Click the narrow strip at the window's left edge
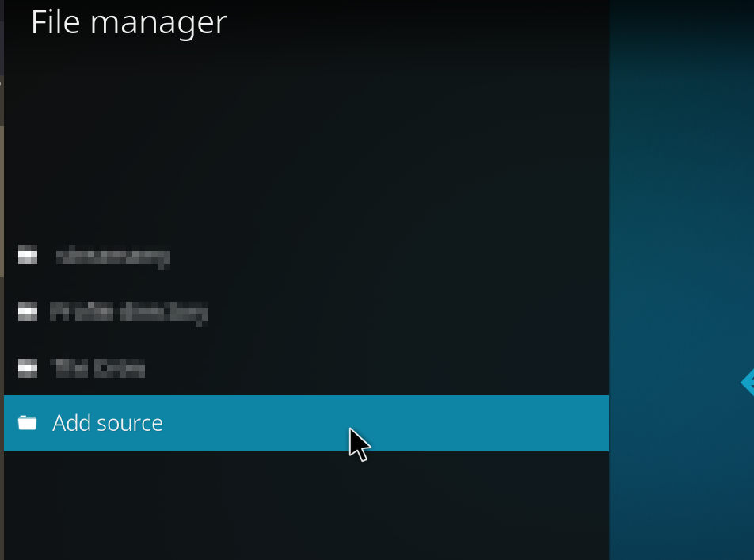Image resolution: width=754 pixels, height=560 pixels. click(2, 317)
